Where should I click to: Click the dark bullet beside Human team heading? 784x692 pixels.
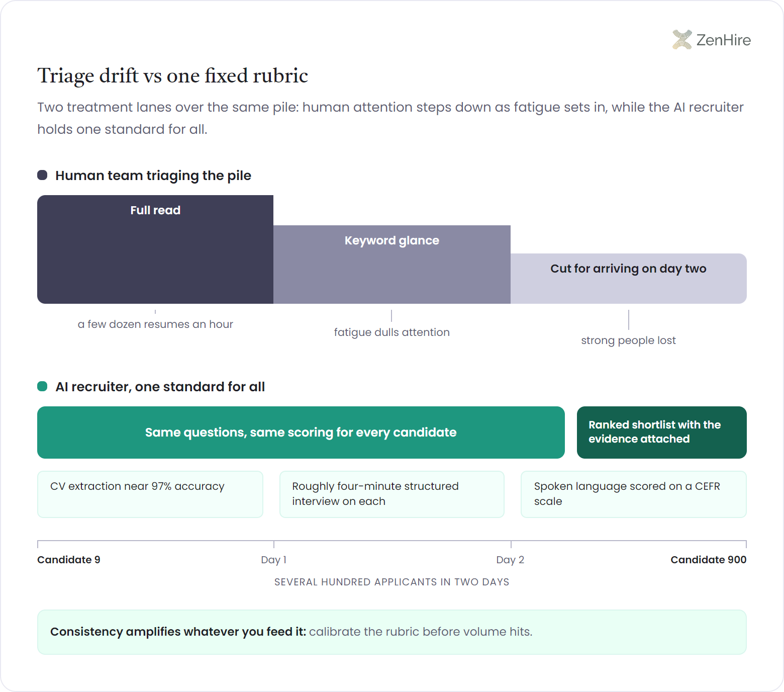click(x=42, y=175)
